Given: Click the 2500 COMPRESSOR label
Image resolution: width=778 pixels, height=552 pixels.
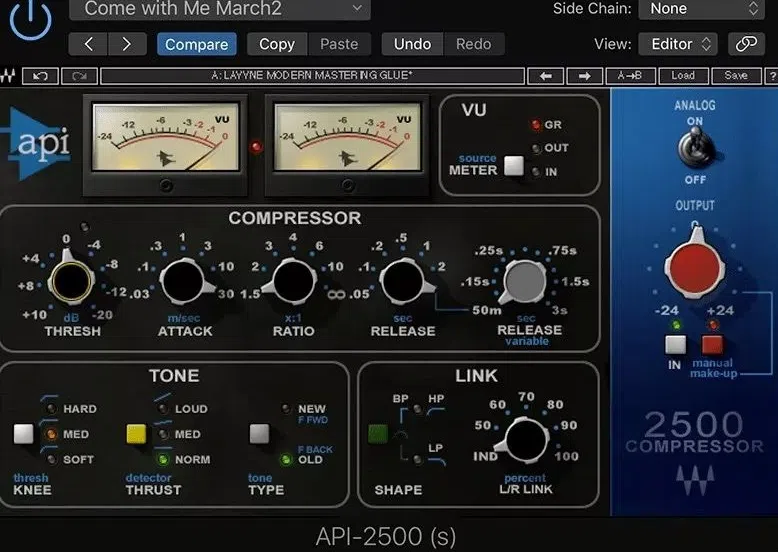Looking at the screenshot, I should click(694, 432).
